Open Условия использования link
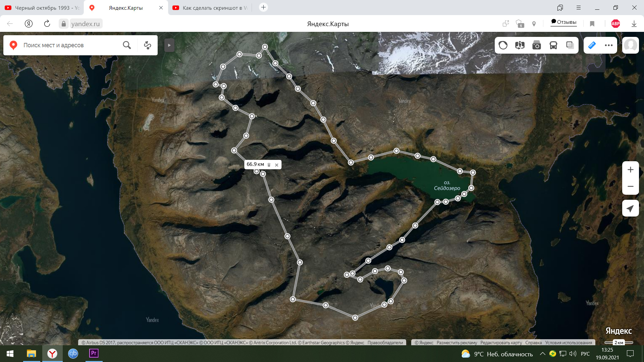 [569, 343]
